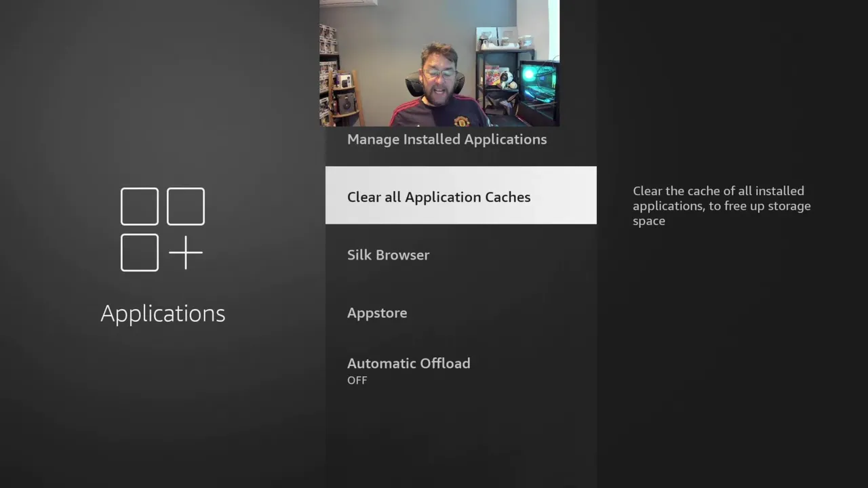Click the cache description text
Screen dimensions: 868x488
point(722,206)
